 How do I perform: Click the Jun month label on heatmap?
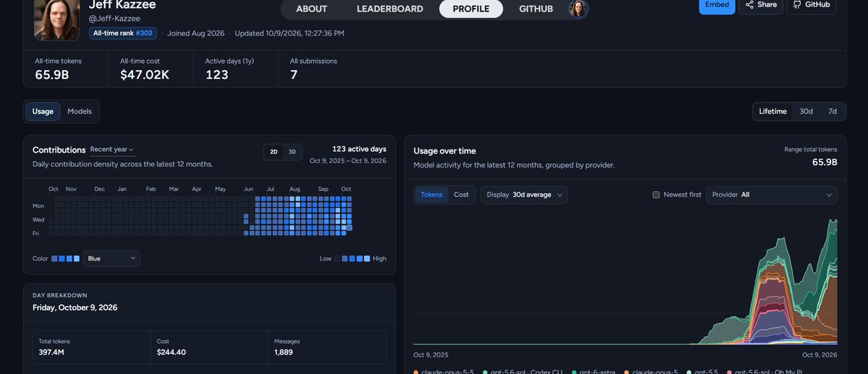point(248,189)
